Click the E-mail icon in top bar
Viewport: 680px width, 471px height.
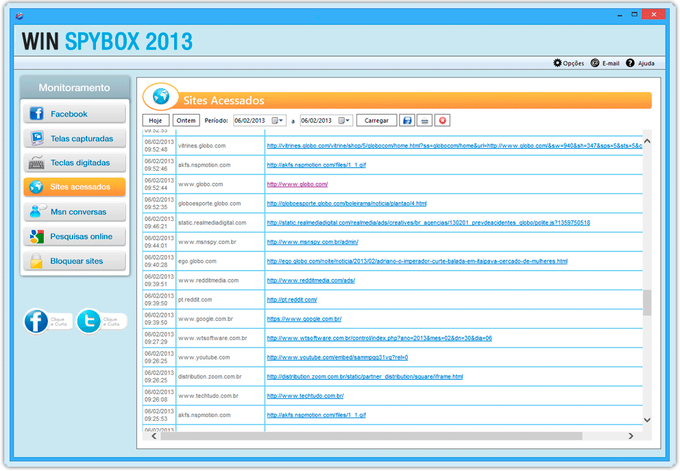[x=595, y=63]
